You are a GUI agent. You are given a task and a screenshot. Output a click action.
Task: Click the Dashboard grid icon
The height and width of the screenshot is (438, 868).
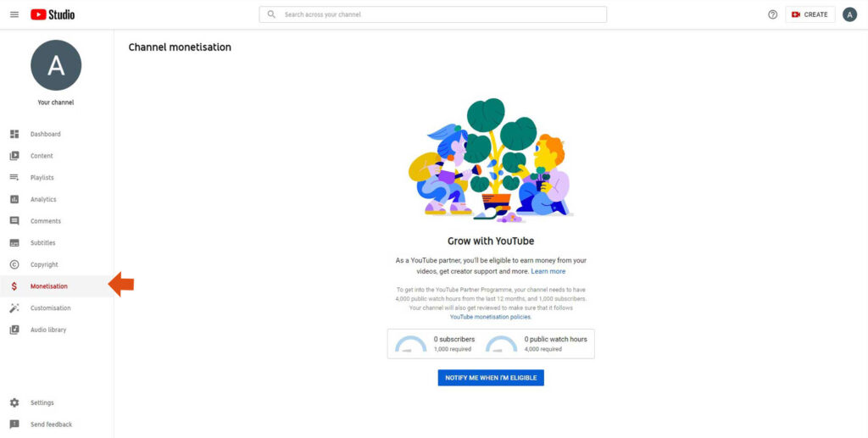[x=14, y=135]
